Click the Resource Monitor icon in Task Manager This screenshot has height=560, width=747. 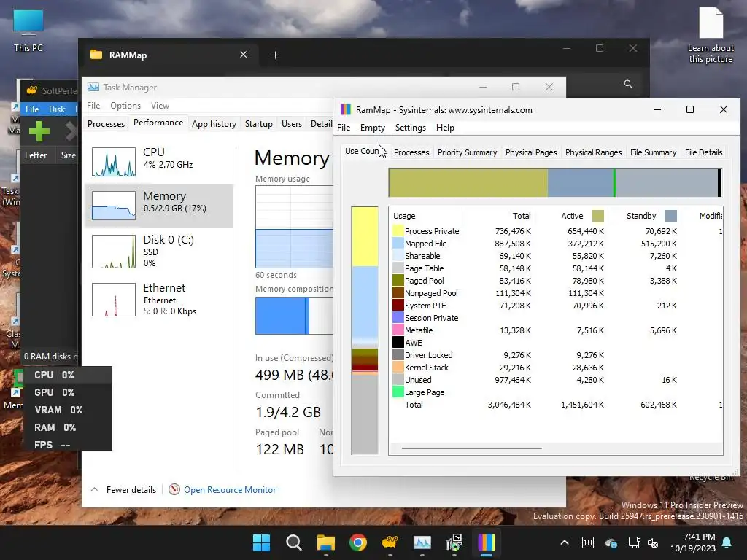[174, 489]
